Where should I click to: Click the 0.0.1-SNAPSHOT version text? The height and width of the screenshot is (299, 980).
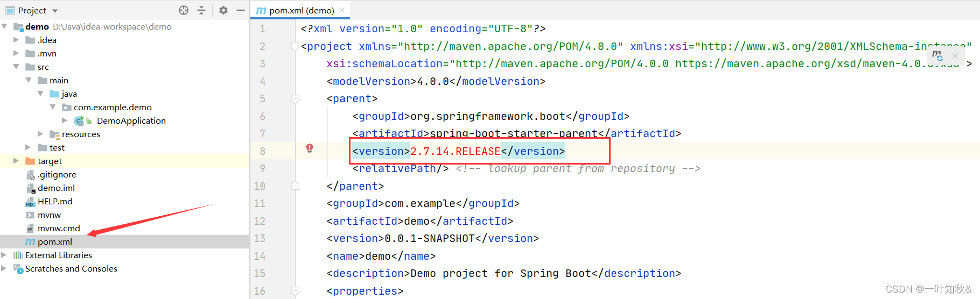tap(430, 238)
